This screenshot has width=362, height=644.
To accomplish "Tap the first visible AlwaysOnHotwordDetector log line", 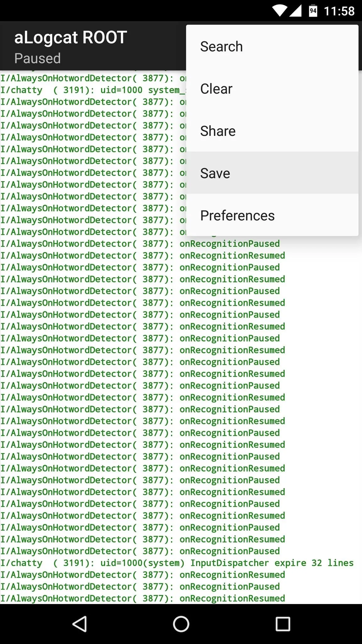I will [93, 78].
